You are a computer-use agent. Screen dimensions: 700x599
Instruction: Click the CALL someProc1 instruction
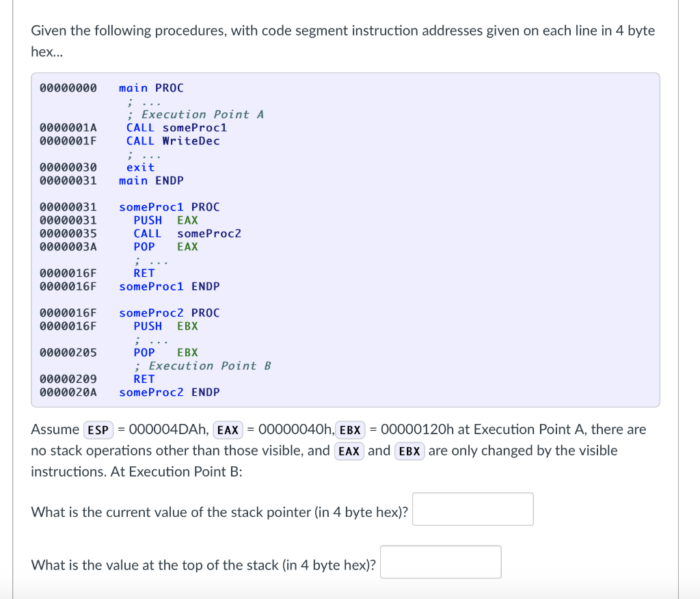pos(176,127)
